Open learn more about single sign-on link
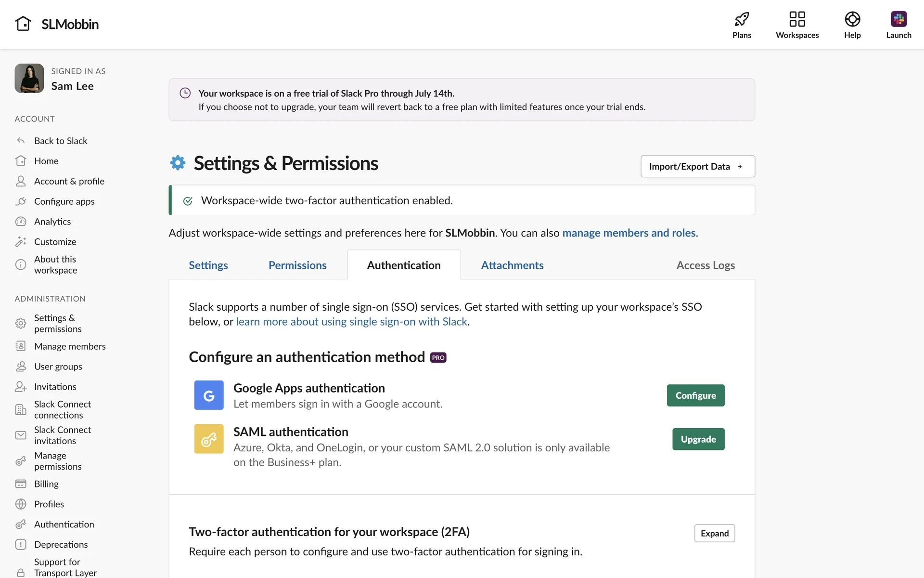924x578 pixels. pyautogui.click(x=351, y=322)
